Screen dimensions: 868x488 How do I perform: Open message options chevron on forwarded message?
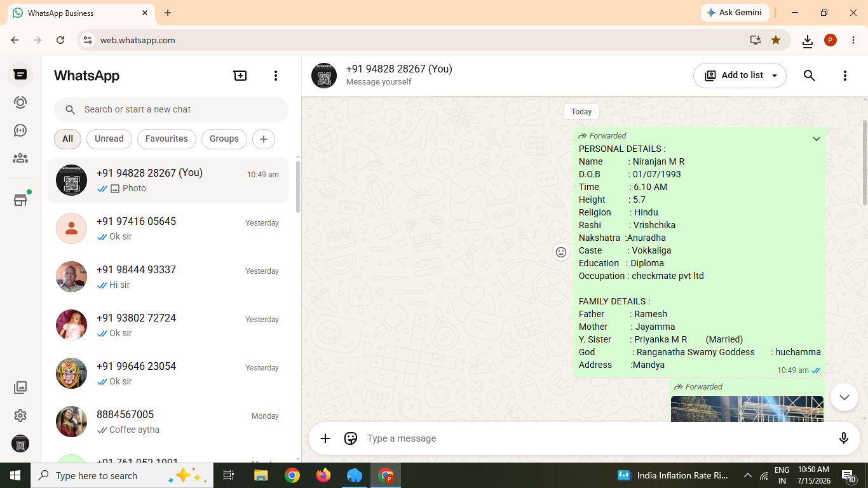817,139
